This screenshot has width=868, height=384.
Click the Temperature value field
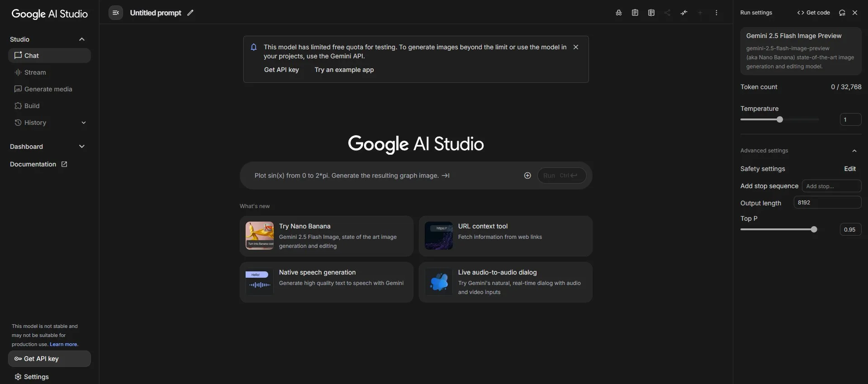click(850, 119)
